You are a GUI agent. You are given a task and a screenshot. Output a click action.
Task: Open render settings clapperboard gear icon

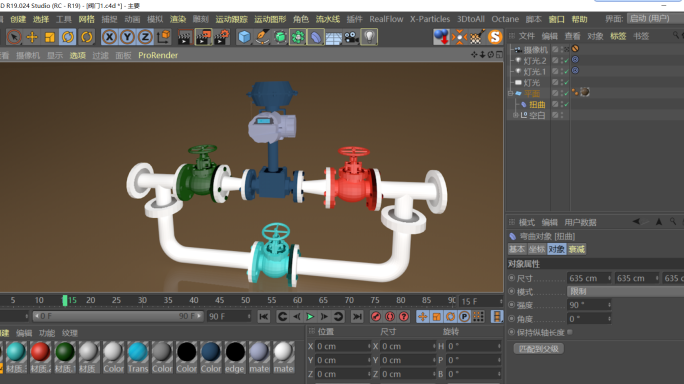[x=222, y=37]
